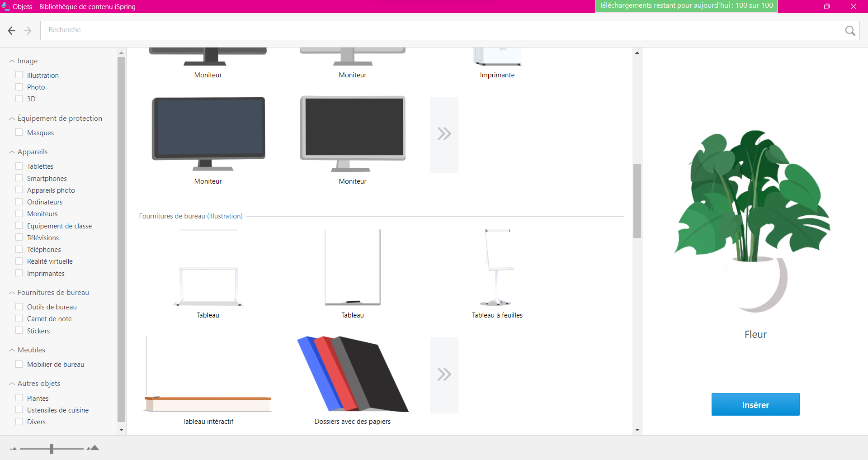Click the large mountains zoom-in icon
This screenshot has height=460, width=868.
[93, 448]
